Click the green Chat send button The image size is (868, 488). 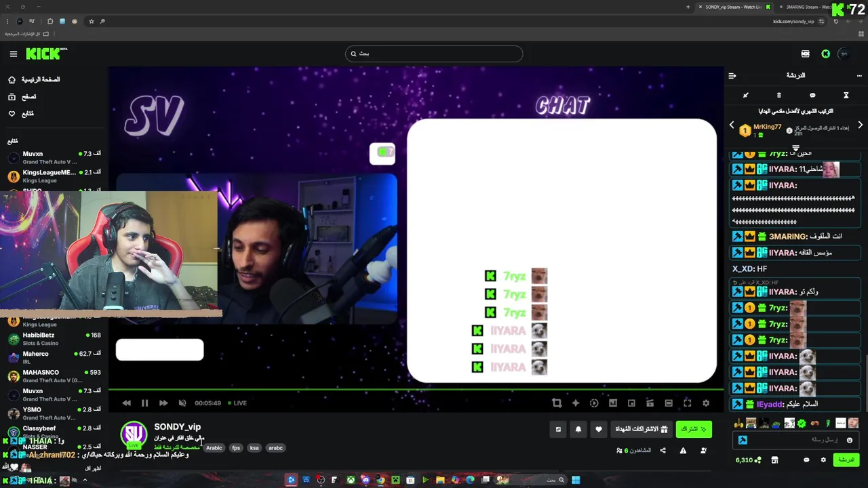point(846,460)
